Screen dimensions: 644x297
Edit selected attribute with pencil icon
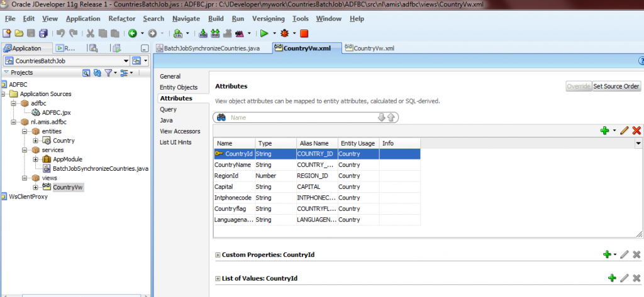[x=625, y=131]
